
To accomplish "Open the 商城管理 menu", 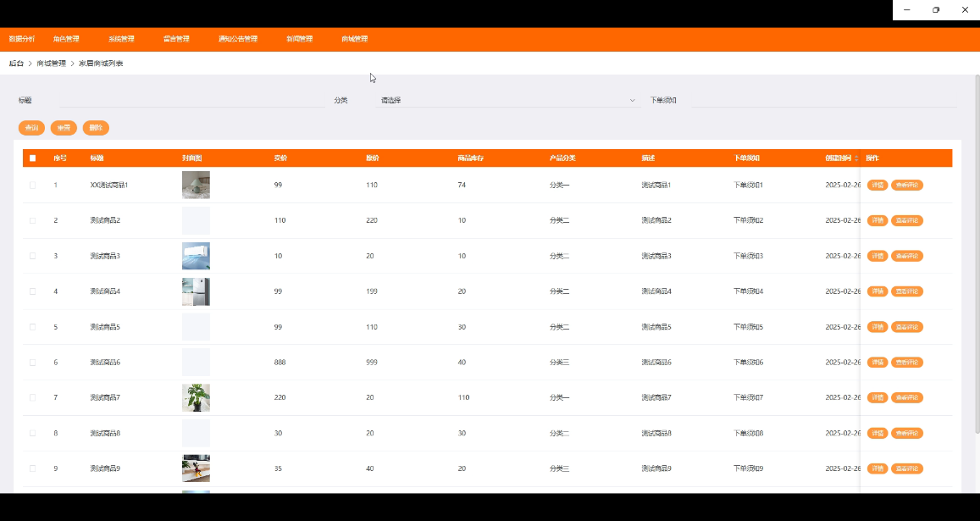I will pyautogui.click(x=354, y=39).
